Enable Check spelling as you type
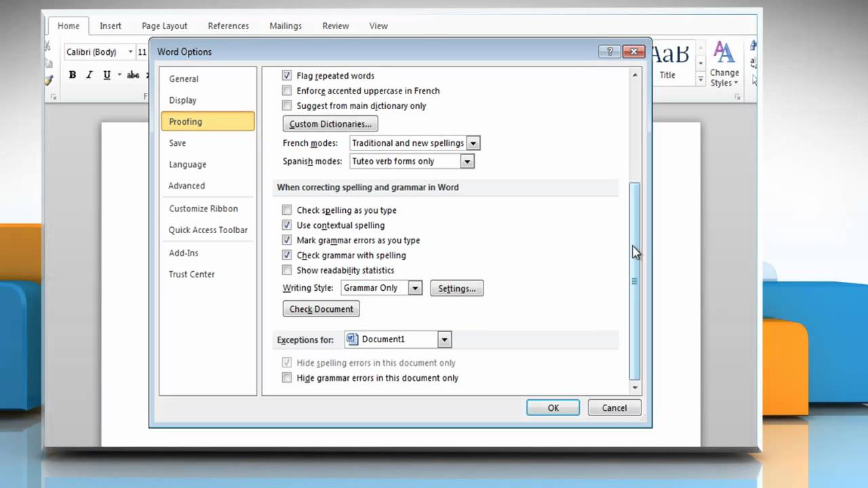Image resolution: width=868 pixels, height=488 pixels. [287, 210]
